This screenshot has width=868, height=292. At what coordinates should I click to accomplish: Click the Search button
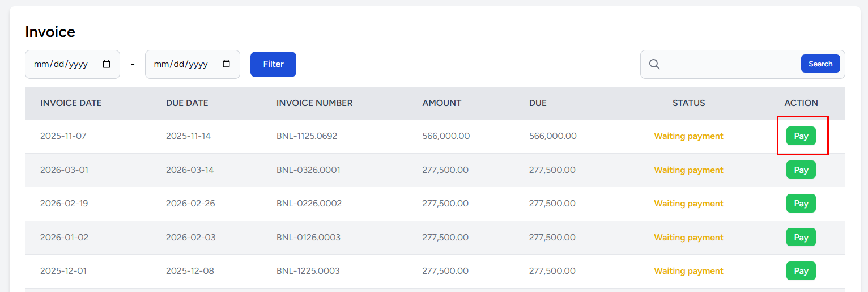click(820, 64)
